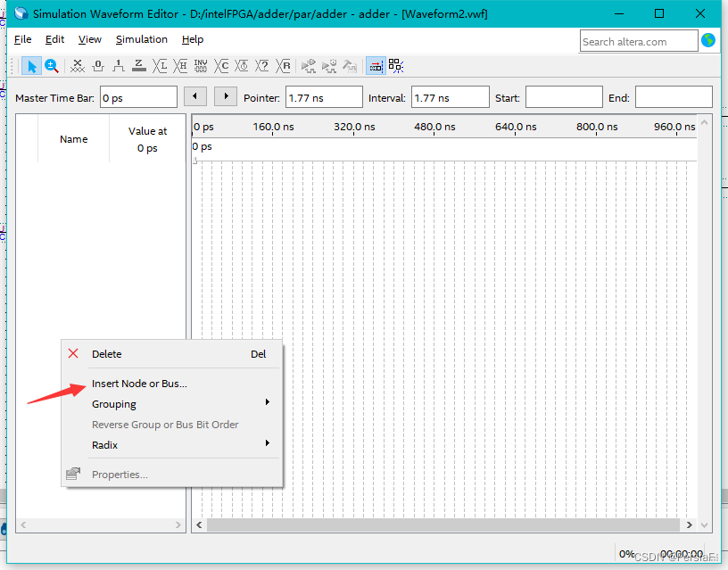Invert the waveform with INV tool
This screenshot has height=570, width=728.
[x=201, y=66]
